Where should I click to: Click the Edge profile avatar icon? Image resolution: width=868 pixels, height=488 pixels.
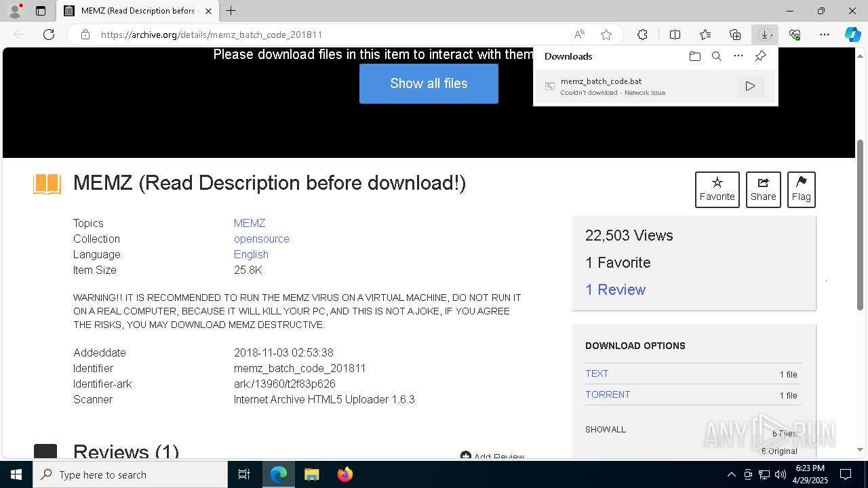(x=15, y=11)
